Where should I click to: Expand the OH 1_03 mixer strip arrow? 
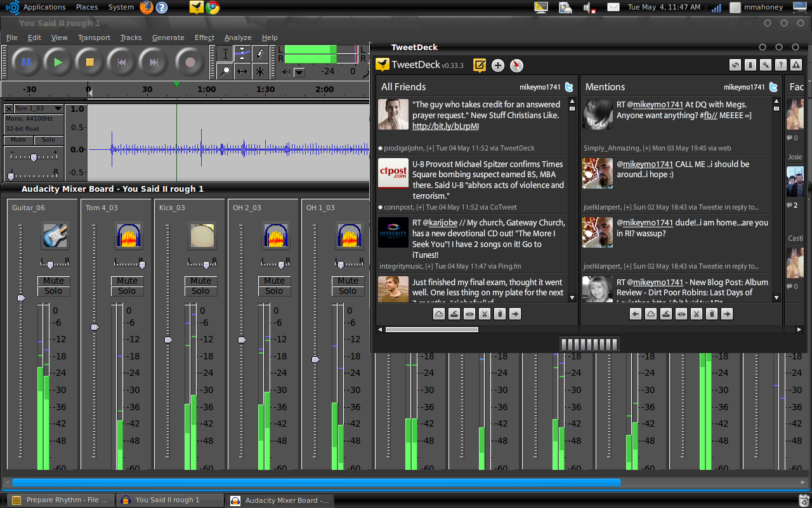(x=315, y=359)
